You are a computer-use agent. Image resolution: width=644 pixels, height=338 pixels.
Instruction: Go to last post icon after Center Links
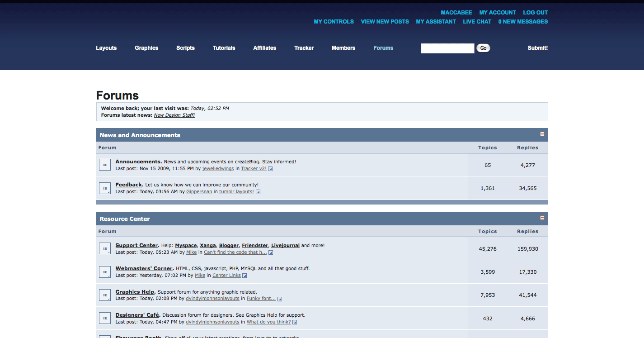point(244,276)
